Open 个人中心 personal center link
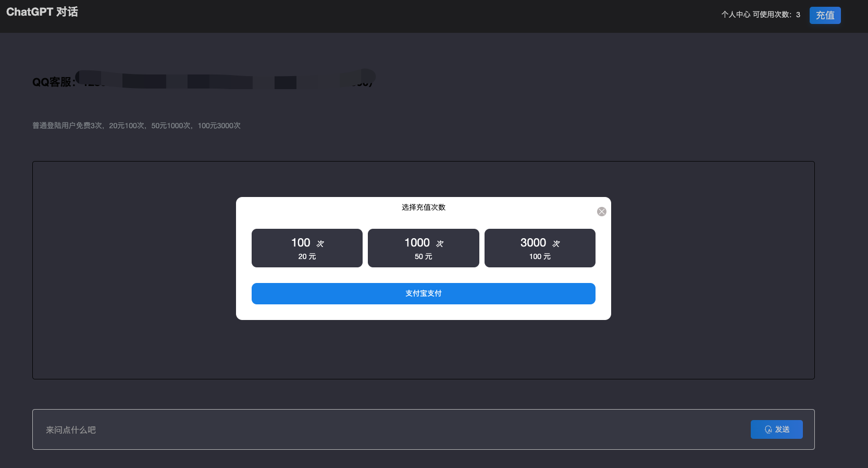Screen dimensions: 868x468 [x=736, y=15]
